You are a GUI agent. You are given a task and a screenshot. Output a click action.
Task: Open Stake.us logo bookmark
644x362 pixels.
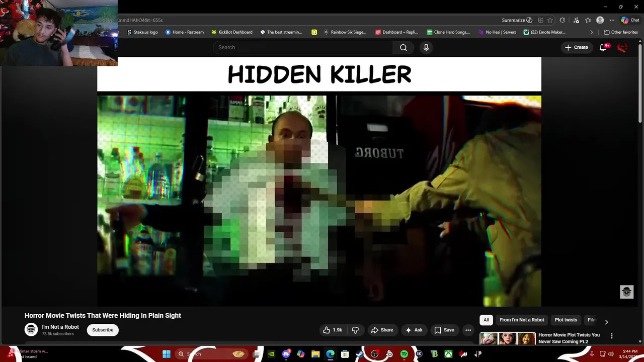(142, 32)
